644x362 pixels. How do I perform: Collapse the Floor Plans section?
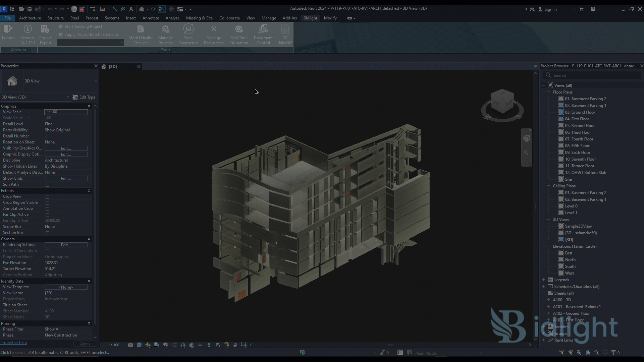[x=549, y=92]
